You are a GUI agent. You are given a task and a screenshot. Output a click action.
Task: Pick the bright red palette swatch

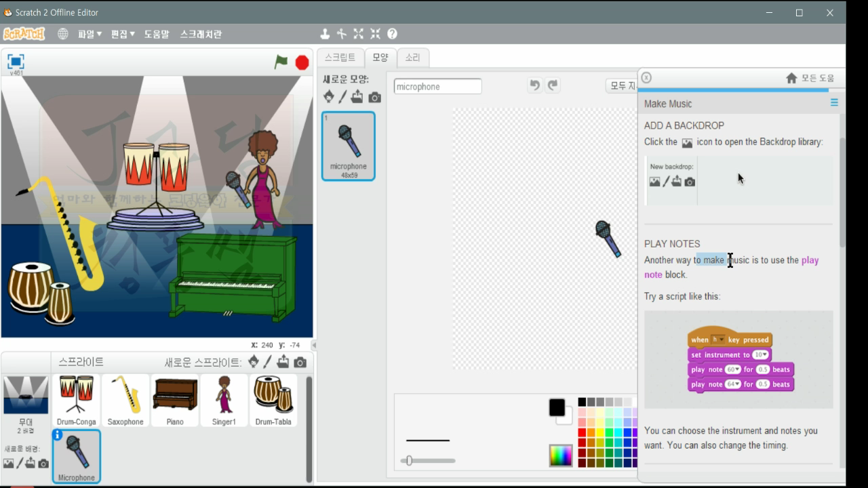582,432
